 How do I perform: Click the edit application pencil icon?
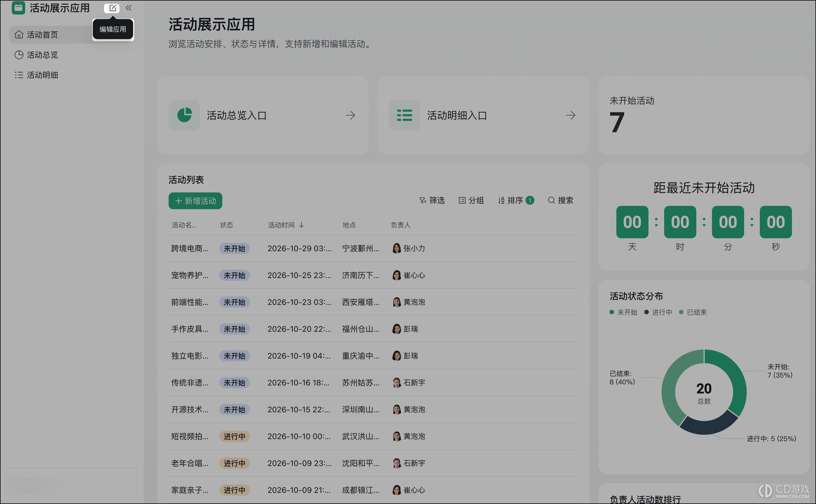[112, 8]
